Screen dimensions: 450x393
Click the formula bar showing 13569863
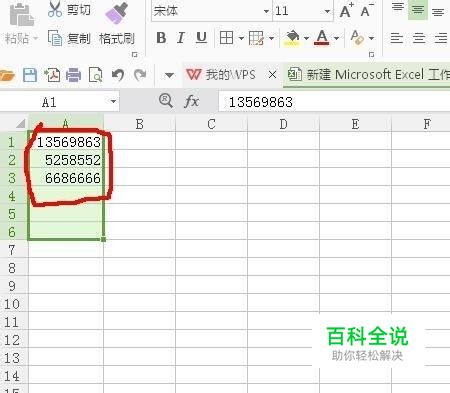click(334, 102)
